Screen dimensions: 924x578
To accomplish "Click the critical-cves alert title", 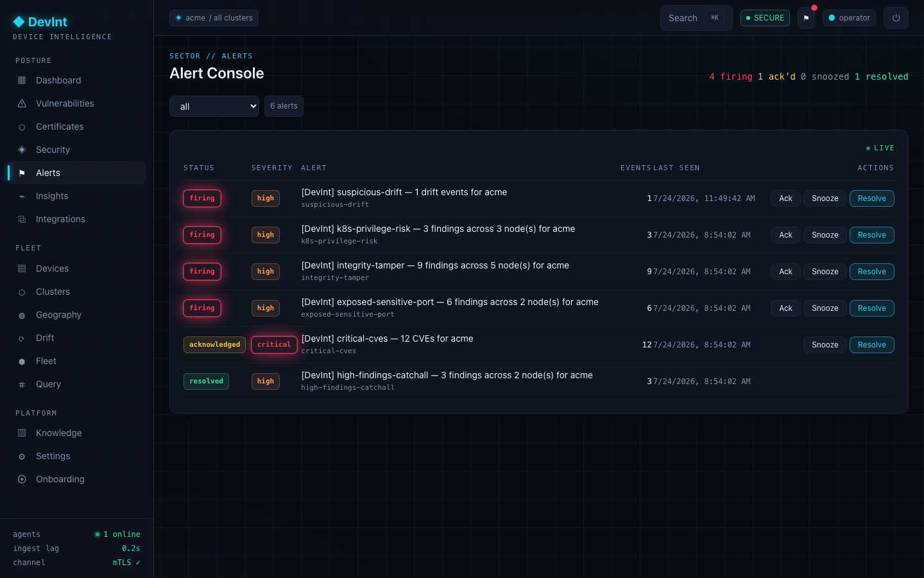I will 387,338.
